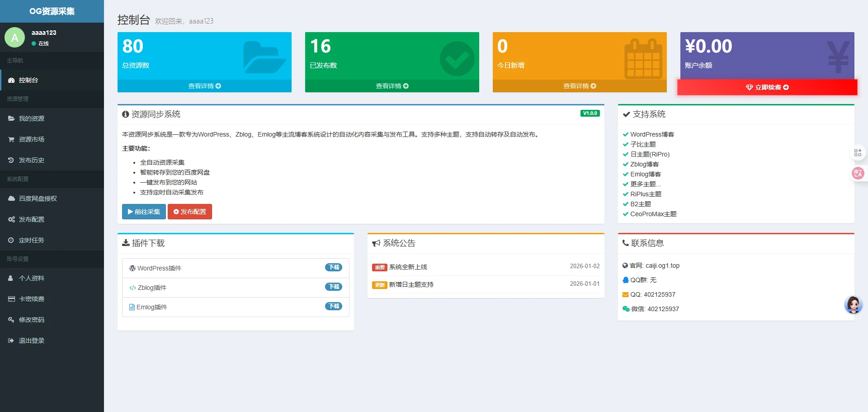The height and width of the screenshot is (412, 868).
Task: Open the 系统全新上线 announcement
Action: (x=408, y=267)
